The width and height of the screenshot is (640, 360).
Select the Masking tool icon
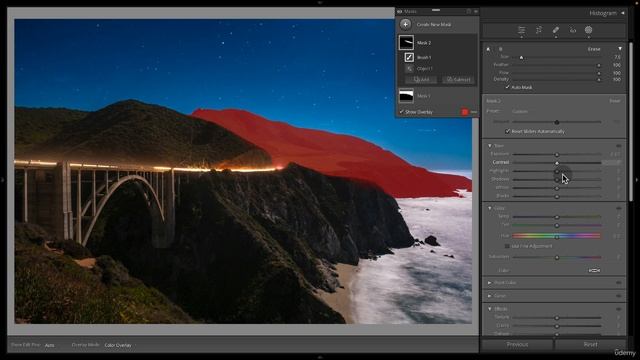tap(589, 30)
